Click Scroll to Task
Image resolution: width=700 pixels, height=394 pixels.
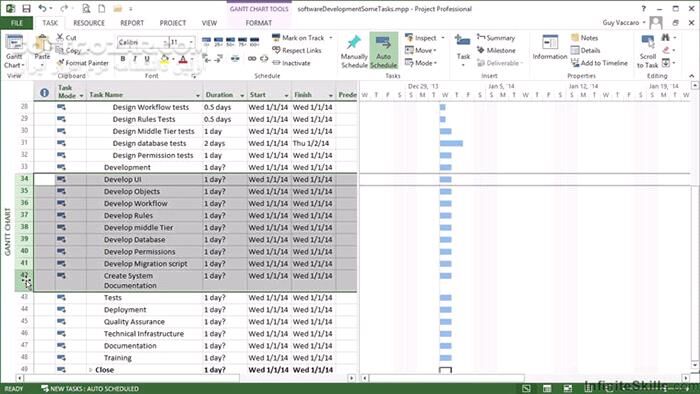(647, 51)
